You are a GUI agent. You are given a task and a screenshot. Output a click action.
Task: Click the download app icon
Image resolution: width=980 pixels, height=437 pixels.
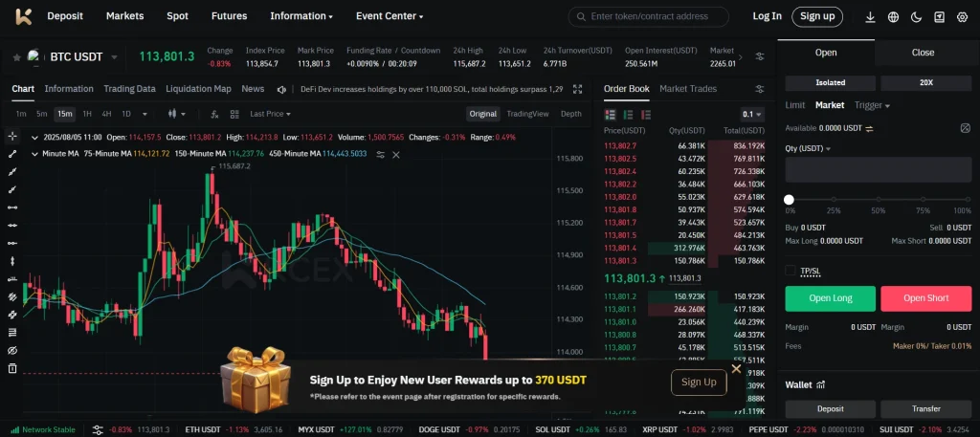870,16
